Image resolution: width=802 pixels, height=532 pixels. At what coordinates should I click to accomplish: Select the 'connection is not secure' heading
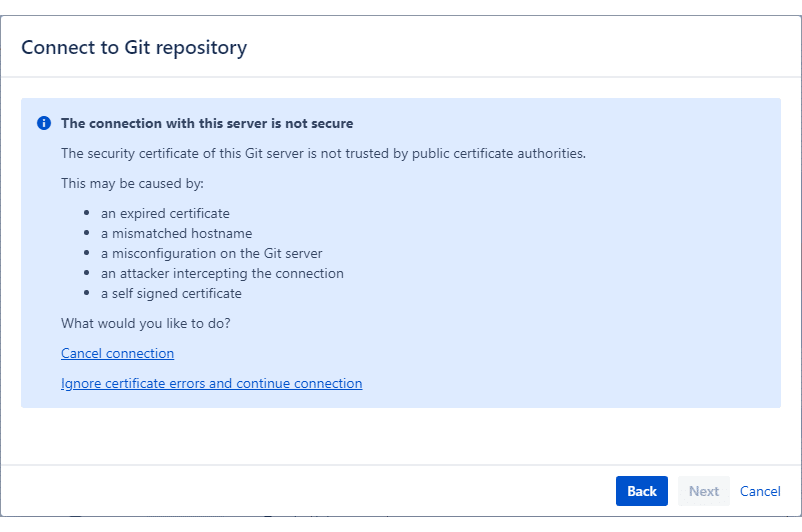click(207, 123)
